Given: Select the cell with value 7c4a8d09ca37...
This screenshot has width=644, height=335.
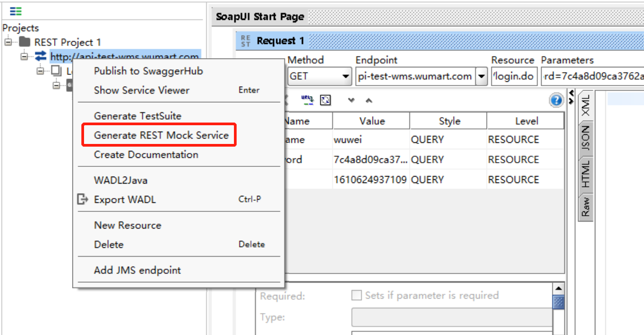Looking at the screenshot, I should click(x=372, y=159).
